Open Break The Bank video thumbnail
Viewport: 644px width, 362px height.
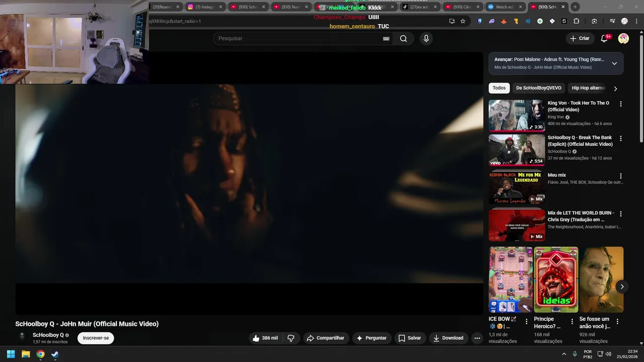click(517, 150)
